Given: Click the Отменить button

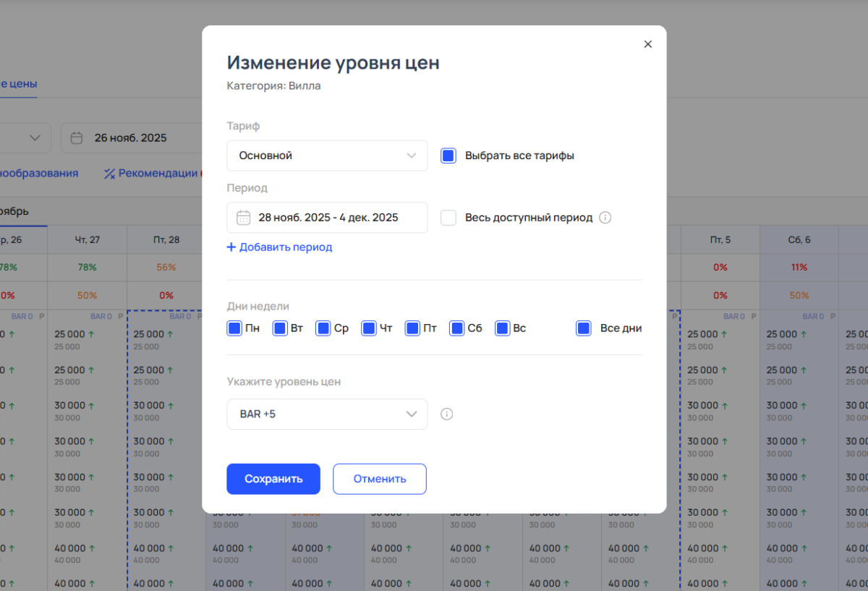Looking at the screenshot, I should point(379,479).
